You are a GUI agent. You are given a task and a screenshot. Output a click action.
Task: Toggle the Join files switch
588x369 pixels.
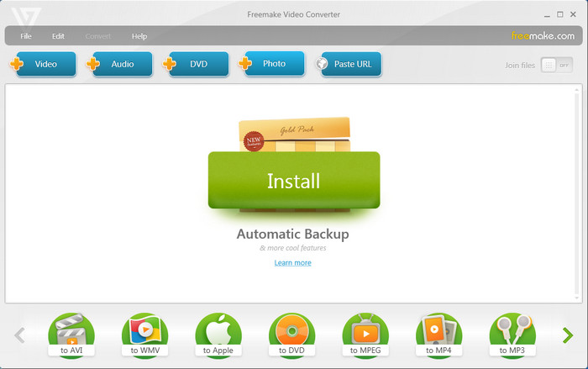click(x=556, y=65)
